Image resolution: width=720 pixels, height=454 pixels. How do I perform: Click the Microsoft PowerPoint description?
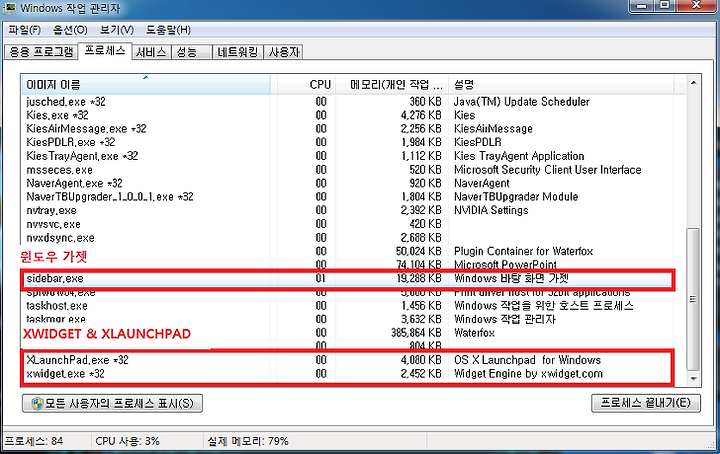tap(505, 264)
